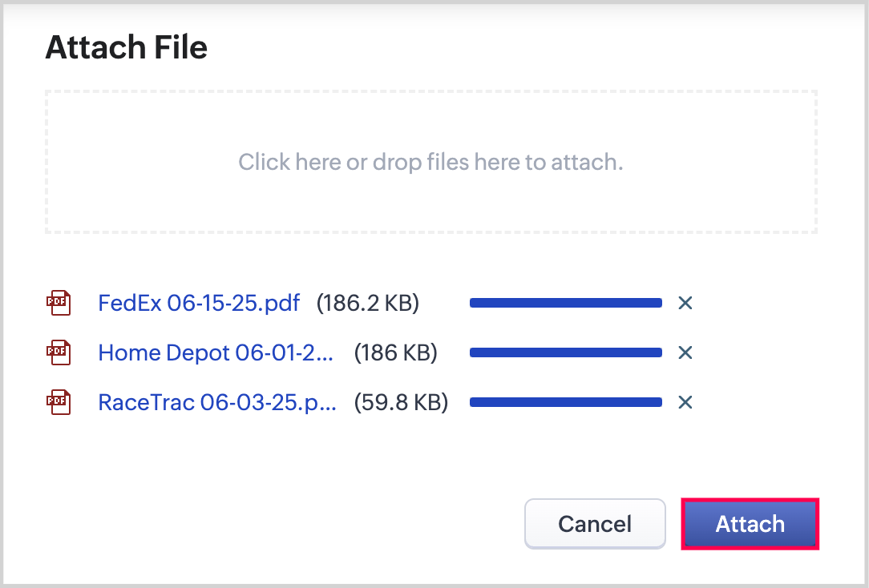Click the Home Depot upload progress bar

[x=565, y=352]
